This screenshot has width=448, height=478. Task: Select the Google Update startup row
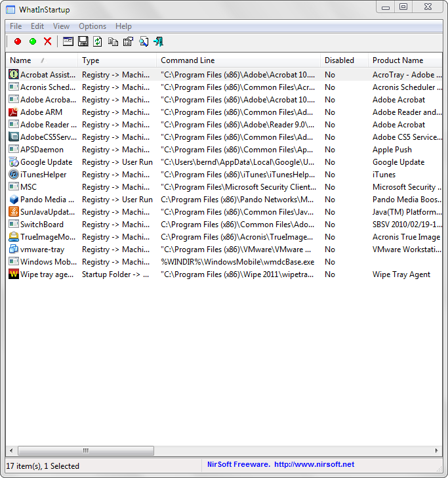47,162
